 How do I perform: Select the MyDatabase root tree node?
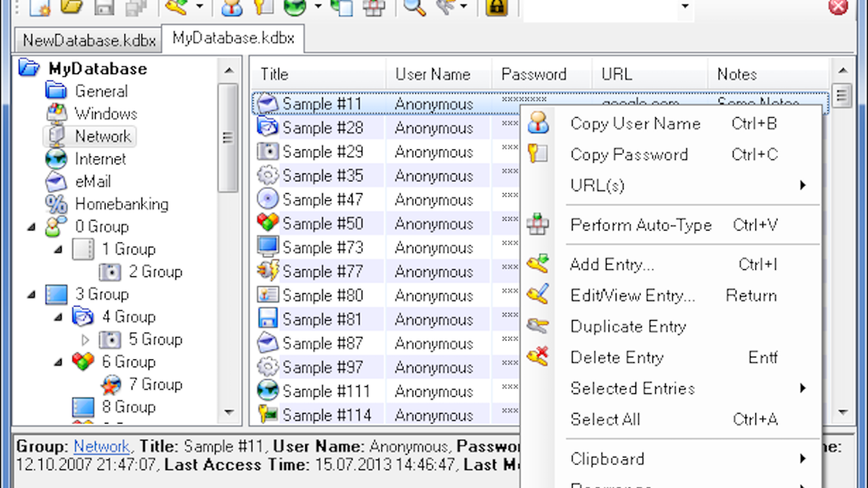pos(97,69)
